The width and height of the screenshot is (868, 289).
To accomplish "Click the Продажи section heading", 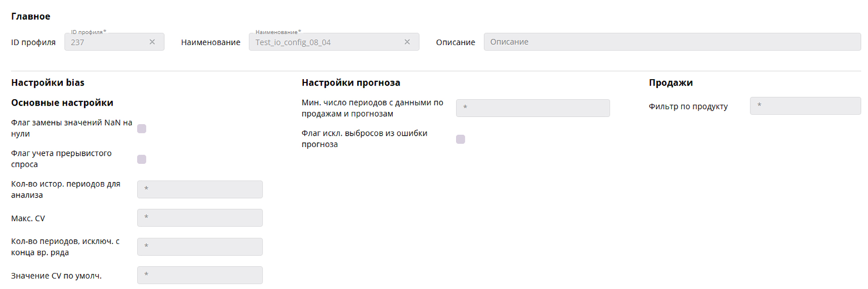I will 670,83.
